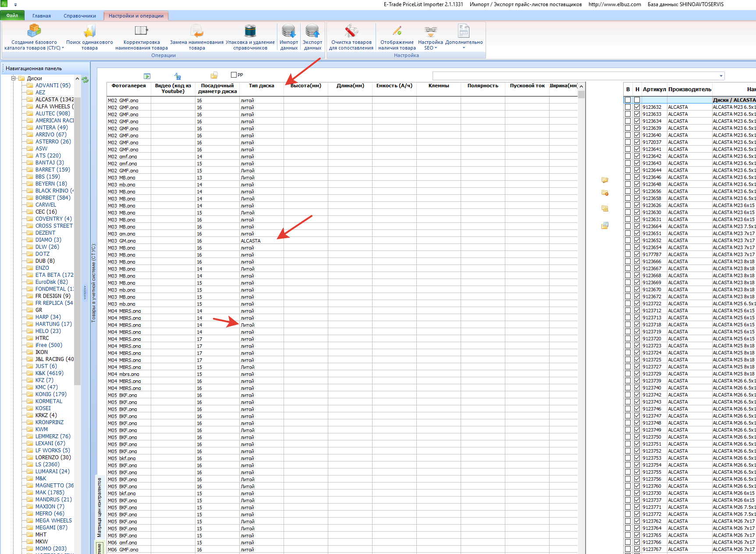The image size is (756, 554).
Task: Check the 'В' box for article 9123722
Action: coord(628,304)
